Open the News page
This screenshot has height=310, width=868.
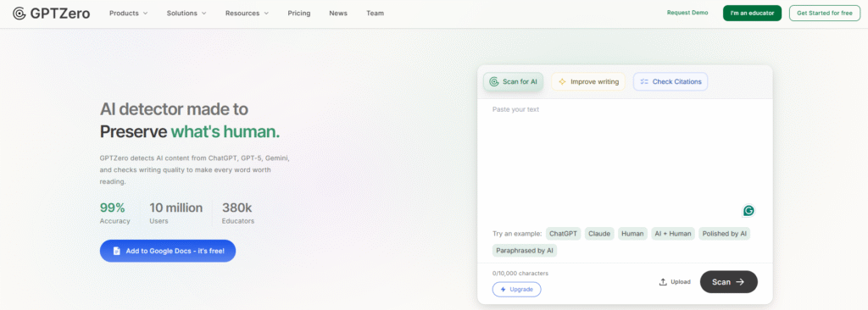pos(338,14)
